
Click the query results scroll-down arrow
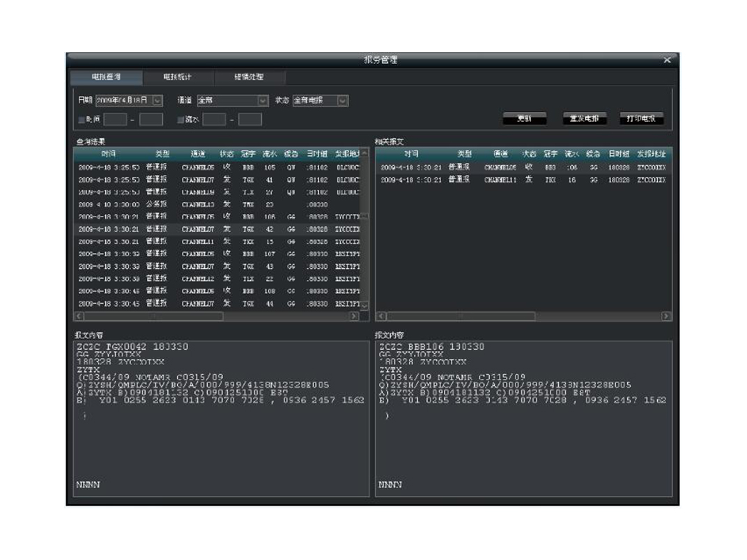click(365, 306)
